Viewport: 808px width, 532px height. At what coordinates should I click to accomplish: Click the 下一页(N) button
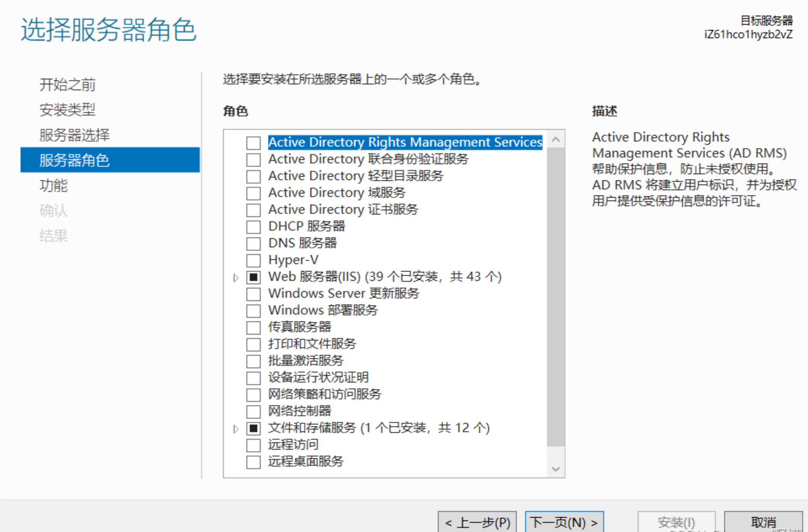(x=564, y=522)
